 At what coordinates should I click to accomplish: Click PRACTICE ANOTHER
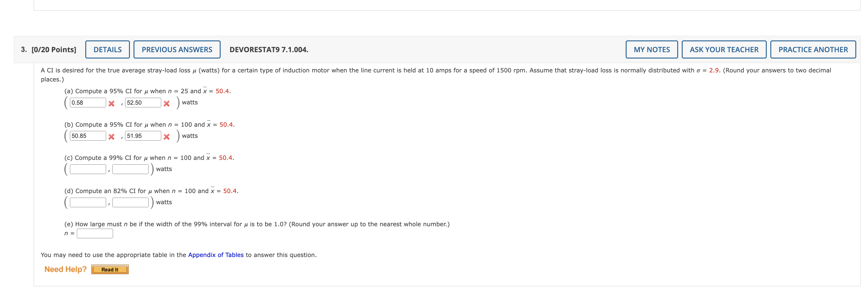tap(813, 49)
